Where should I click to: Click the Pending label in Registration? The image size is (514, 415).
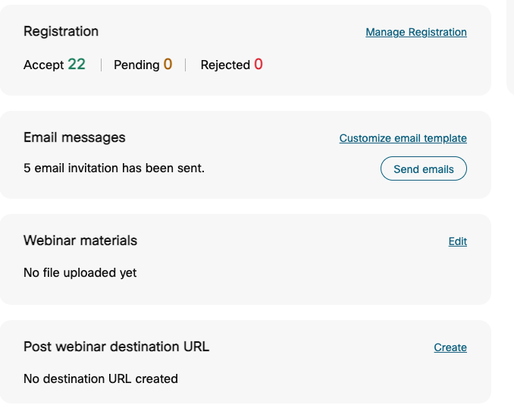[137, 65]
